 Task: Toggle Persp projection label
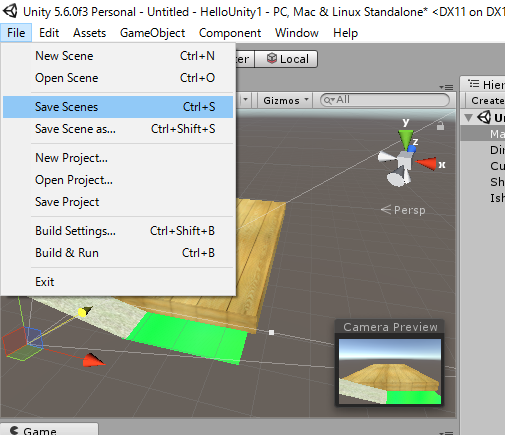(403, 210)
